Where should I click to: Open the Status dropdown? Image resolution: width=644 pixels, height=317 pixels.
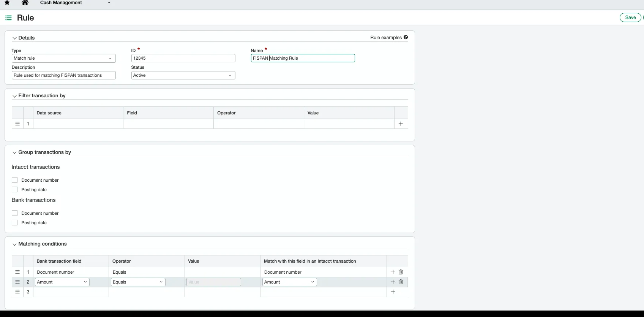183,75
